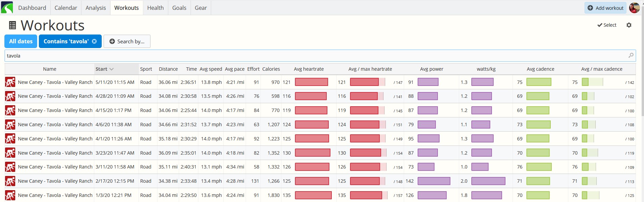The image size is (644, 202).
Task: Click the tavola search input field
Action: [320, 55]
